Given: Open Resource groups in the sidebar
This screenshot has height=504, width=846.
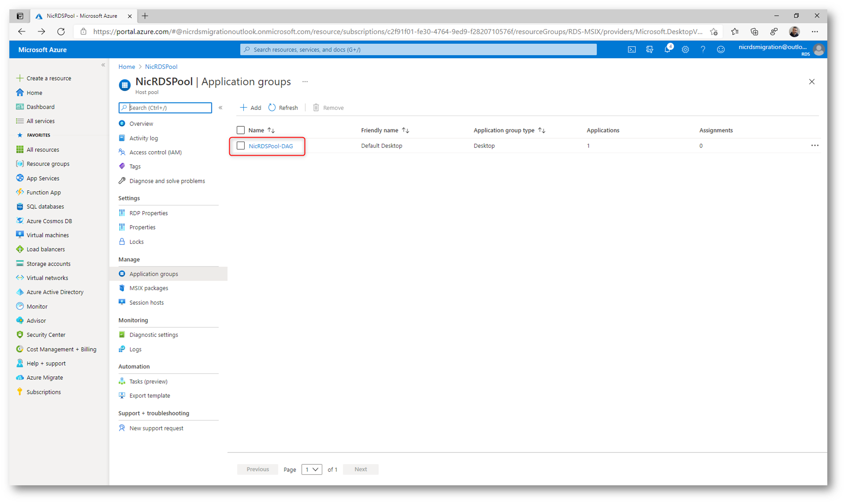Looking at the screenshot, I should click(x=48, y=164).
